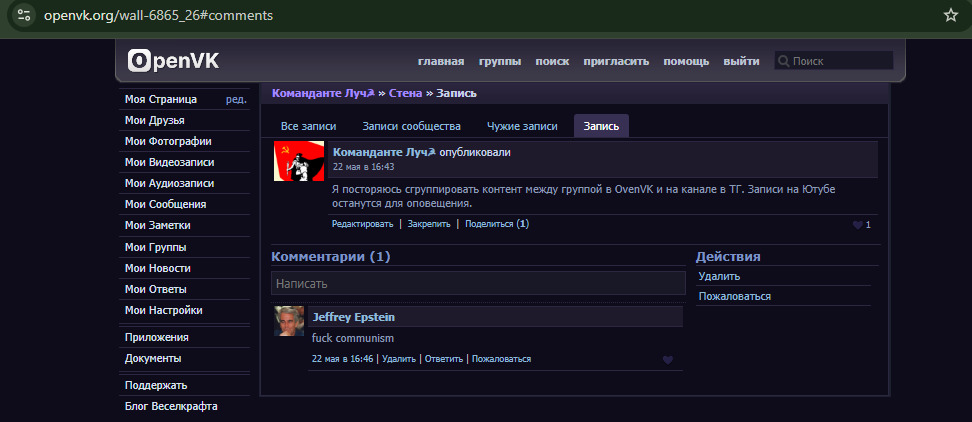972x422 pixels.
Task: Switch to Чужие записи tab
Action: click(522, 126)
